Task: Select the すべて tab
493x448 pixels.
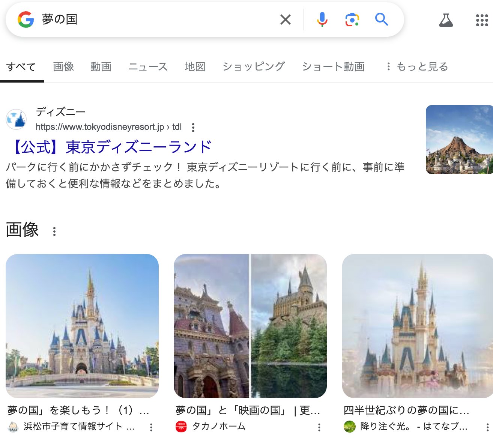Action: click(21, 67)
